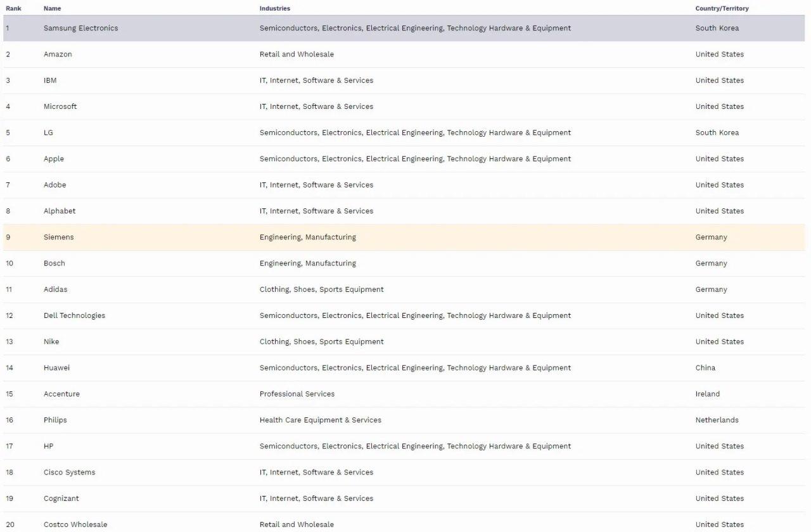Sort by the Name column header
Screen dimensions: 811x532
tap(52, 8)
